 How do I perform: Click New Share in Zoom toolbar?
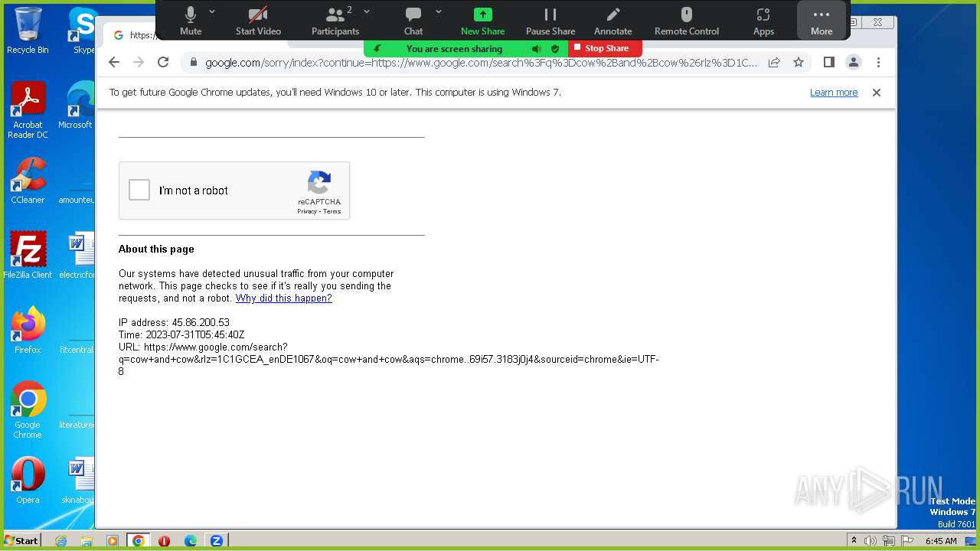[482, 21]
